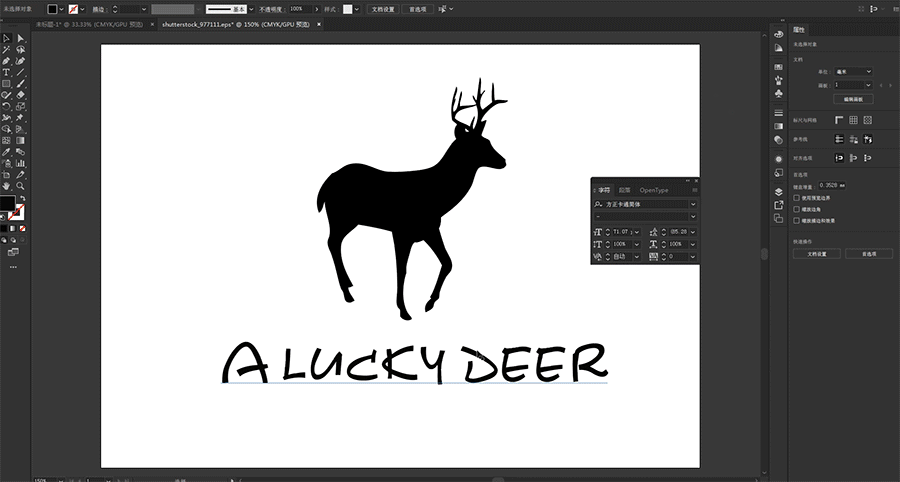This screenshot has width=900, height=482.
Task: Show the pixel grid icon in Properties
Action: pyautogui.click(x=870, y=120)
